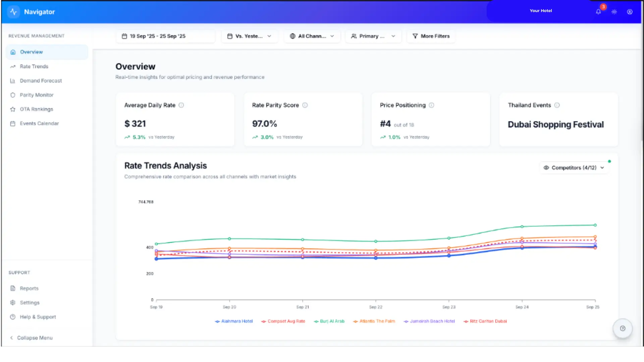Image resolution: width=644 pixels, height=362 pixels.
Task: Open the All Channels dropdown
Action: (x=312, y=36)
